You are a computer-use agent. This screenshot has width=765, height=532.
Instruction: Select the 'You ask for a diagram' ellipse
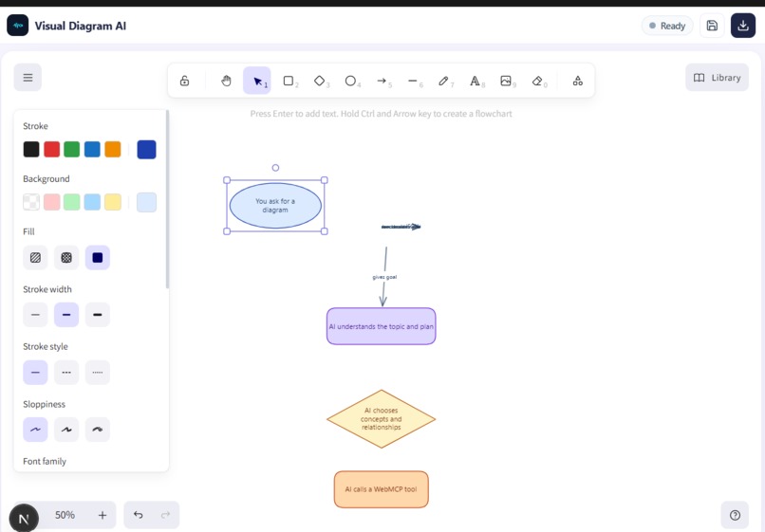275,205
